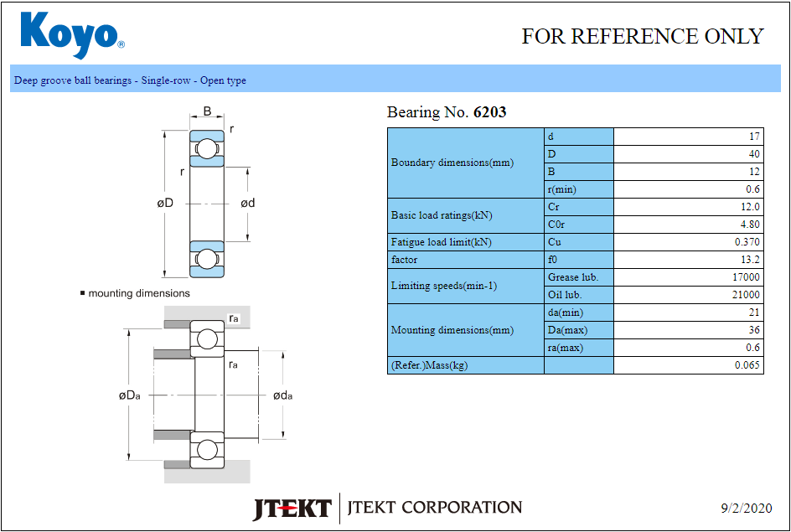Click the FOR REFERENCE ONLY heading
Image resolution: width=791 pixels, height=532 pixels.
(642, 37)
